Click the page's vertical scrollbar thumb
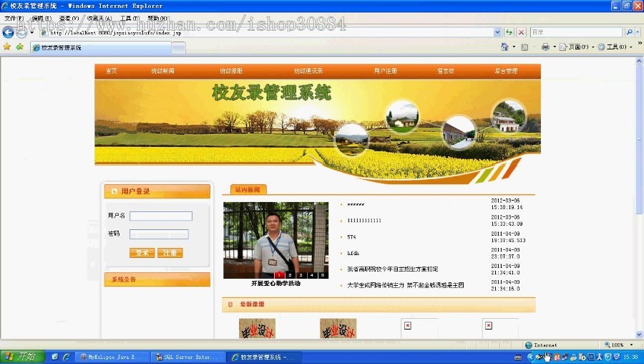The height and width of the screenshot is (364, 644). pos(639,139)
